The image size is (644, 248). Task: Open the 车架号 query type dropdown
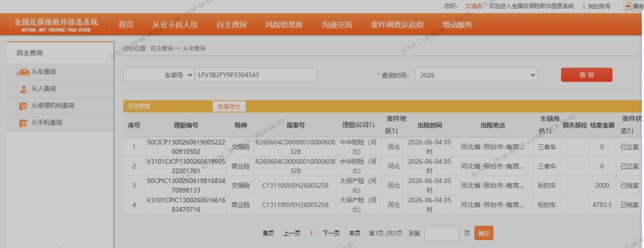click(x=159, y=75)
